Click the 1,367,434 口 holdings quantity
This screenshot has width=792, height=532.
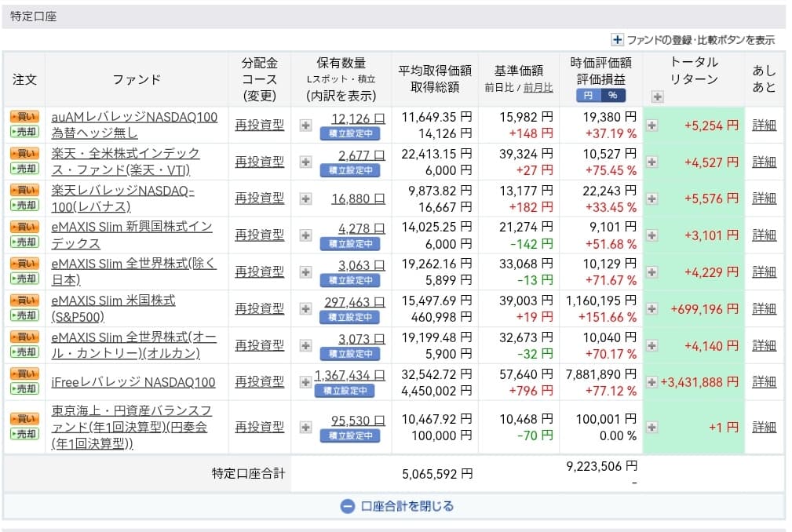350,376
